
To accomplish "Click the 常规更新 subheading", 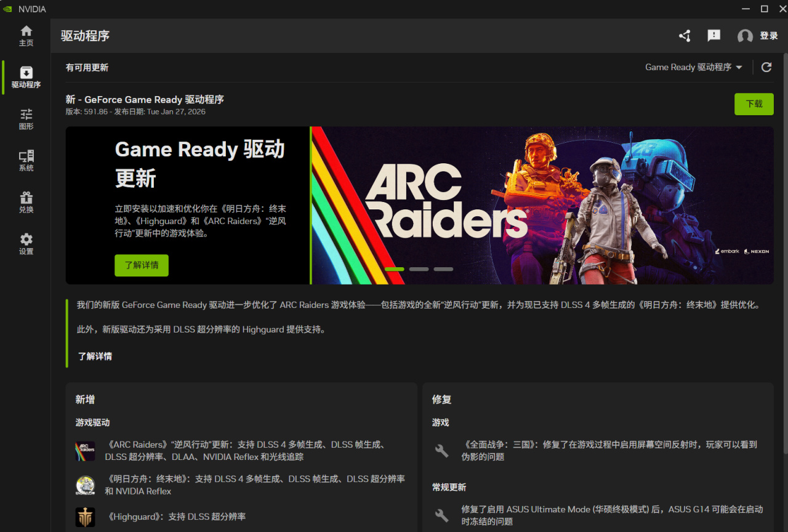I will (x=449, y=487).
